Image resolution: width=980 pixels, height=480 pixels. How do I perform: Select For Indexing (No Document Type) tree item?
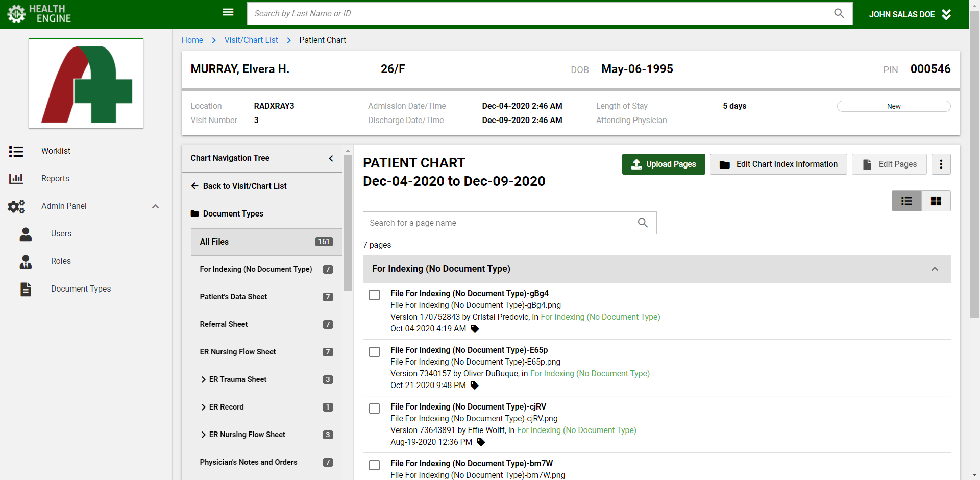pos(266,270)
